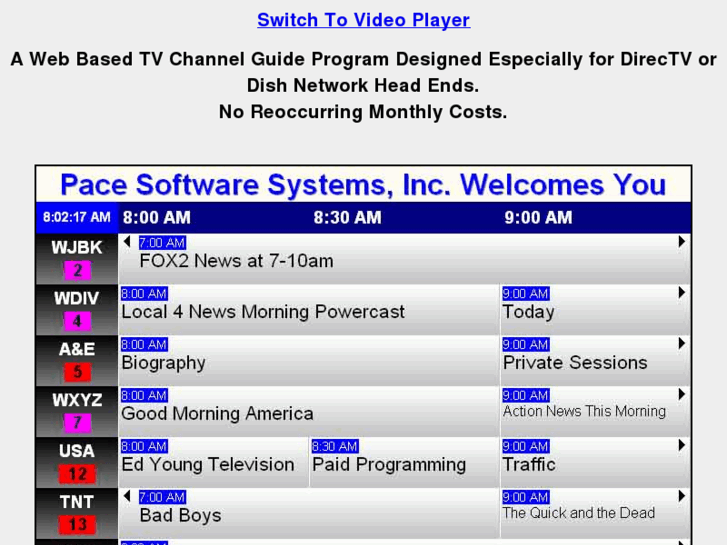This screenshot has height=545, width=727.
Task: Click right arrow in A&E row
Action: pos(682,343)
